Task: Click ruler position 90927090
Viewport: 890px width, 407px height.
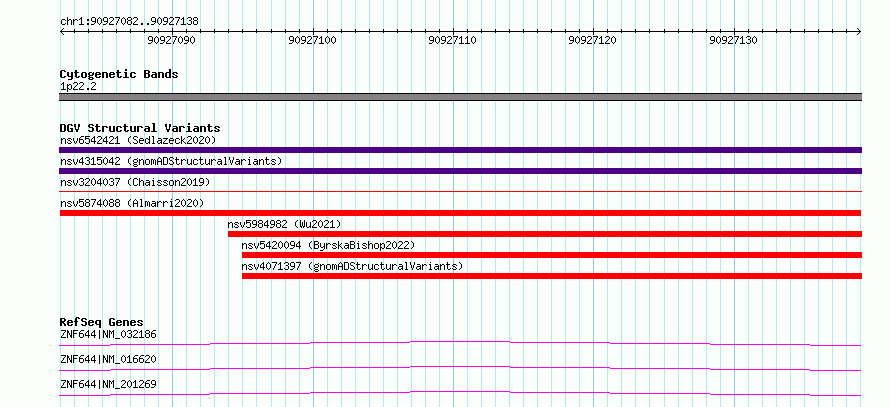Action: pyautogui.click(x=171, y=40)
